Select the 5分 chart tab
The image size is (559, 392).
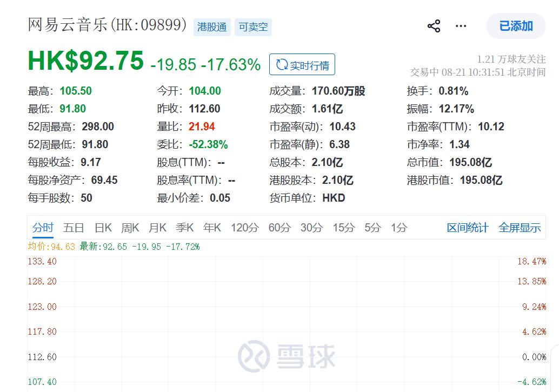tap(372, 228)
